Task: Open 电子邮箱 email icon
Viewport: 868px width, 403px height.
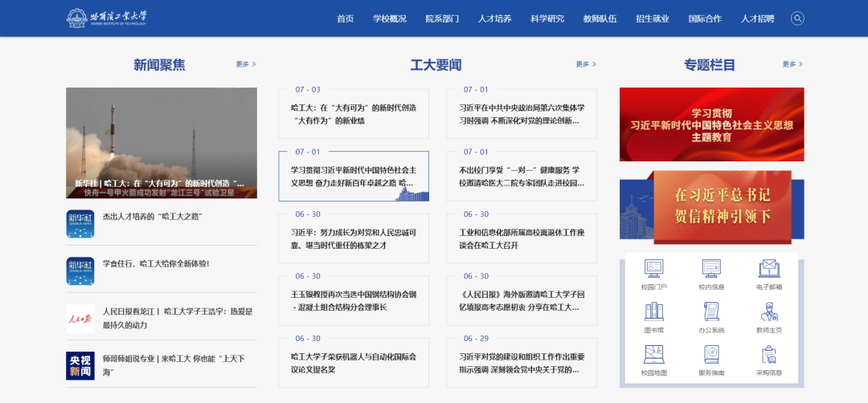Action: [x=769, y=269]
